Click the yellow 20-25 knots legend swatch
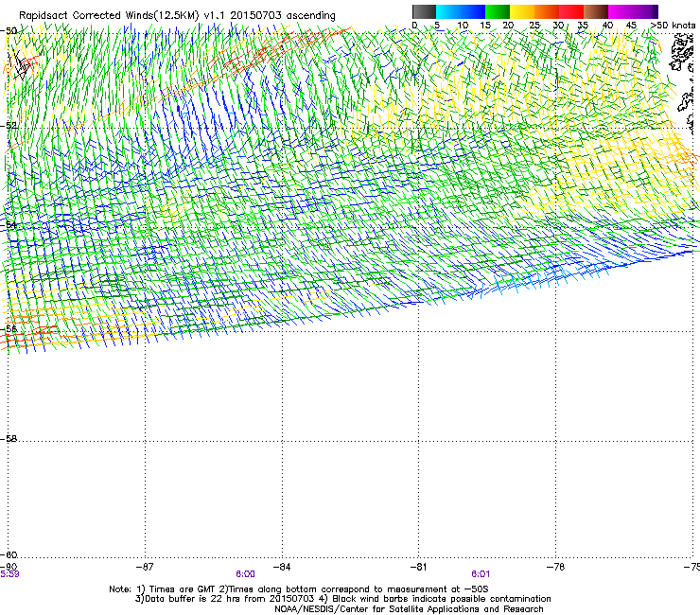 (x=522, y=11)
